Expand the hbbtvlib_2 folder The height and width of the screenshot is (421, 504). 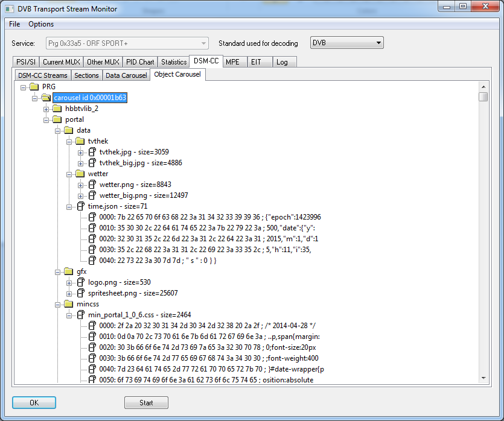point(46,109)
